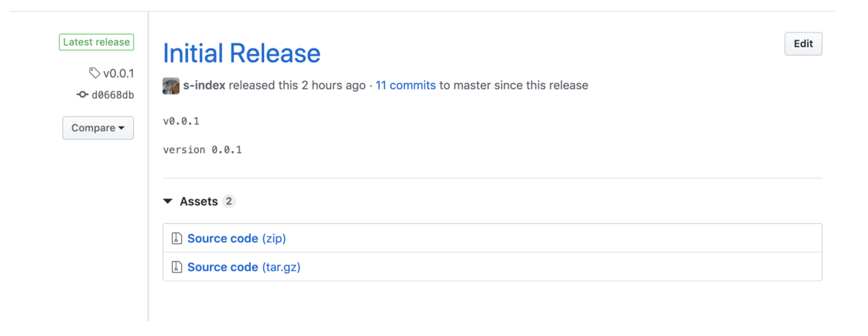Click the tar.gz file archive icon
Screen dimensions: 868x336
pos(176,267)
